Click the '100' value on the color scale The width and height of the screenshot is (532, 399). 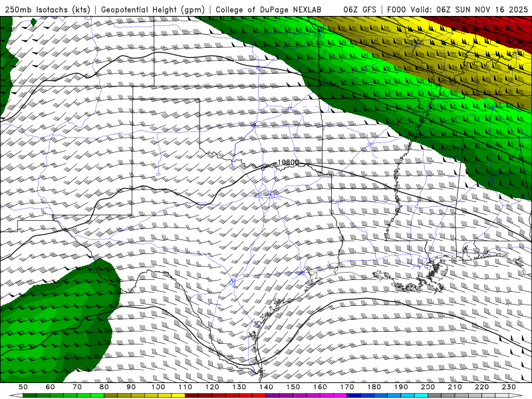[158, 387]
